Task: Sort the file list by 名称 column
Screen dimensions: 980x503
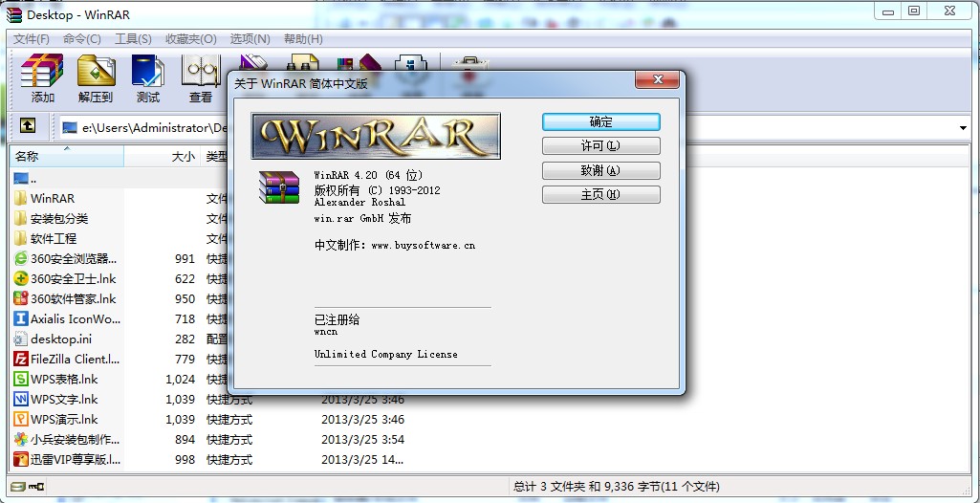Action: coord(57,156)
